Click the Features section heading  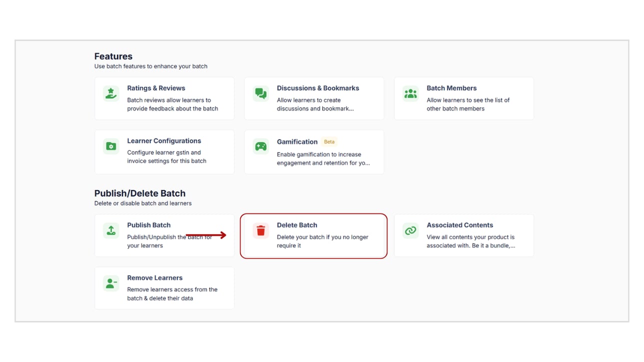tap(113, 56)
